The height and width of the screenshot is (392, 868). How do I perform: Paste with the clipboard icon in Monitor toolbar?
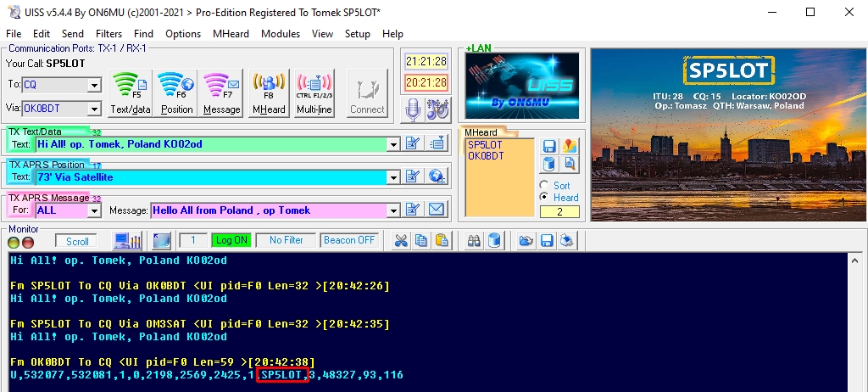(x=441, y=241)
